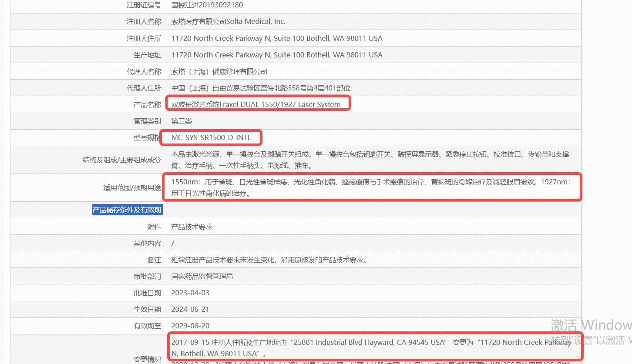Screen dimensions: 632x364
Task: Click effective date 2024-06-21
Action: click(x=190, y=309)
